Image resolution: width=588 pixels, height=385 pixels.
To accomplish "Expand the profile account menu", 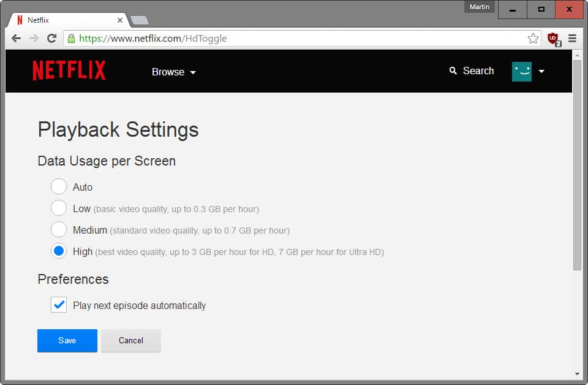I will [x=541, y=71].
